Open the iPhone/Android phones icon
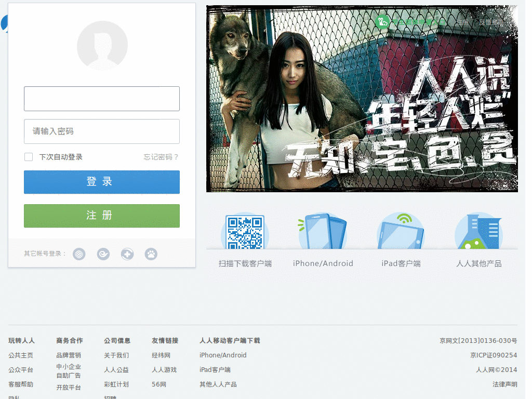The height and width of the screenshot is (399, 532). [323, 232]
